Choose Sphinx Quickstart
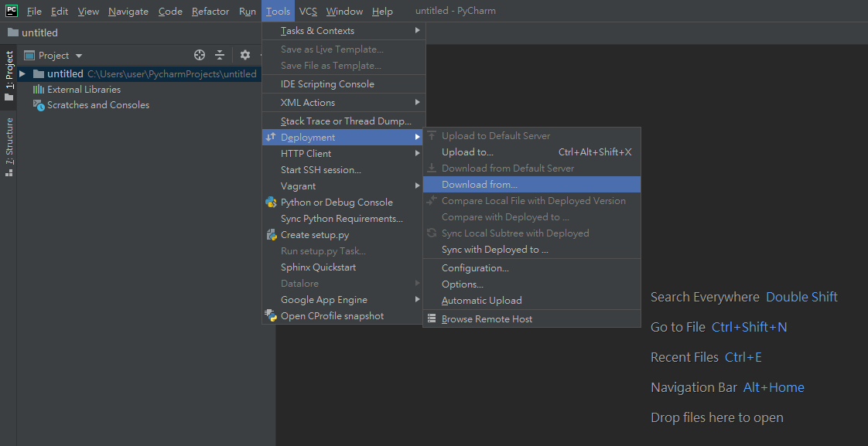The image size is (868, 446). coord(343,267)
